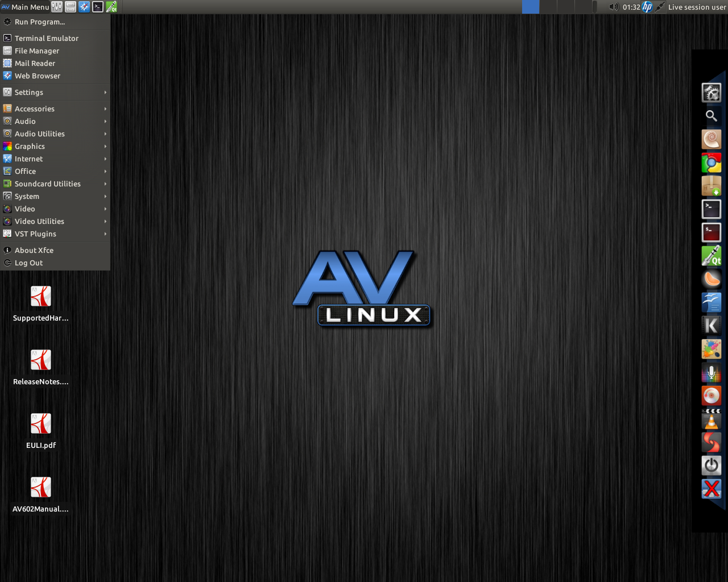Select Web Browser in the menu
The height and width of the screenshot is (582, 728).
(x=55, y=76)
